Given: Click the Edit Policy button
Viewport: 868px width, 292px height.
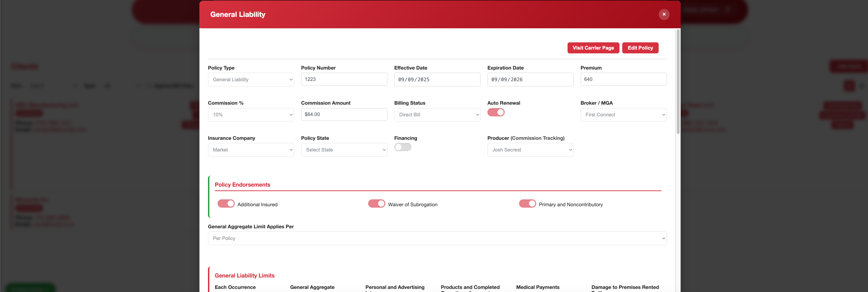Looking at the screenshot, I should click(640, 48).
